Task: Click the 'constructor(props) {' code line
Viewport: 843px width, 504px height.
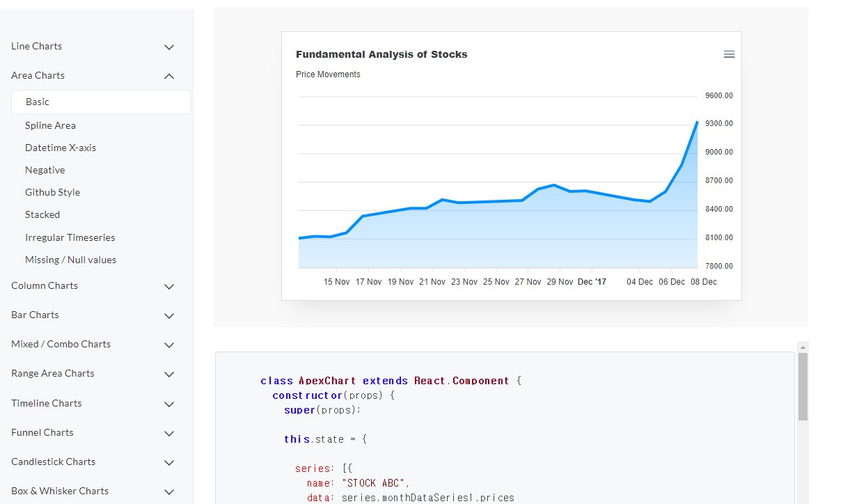Action: (333, 395)
